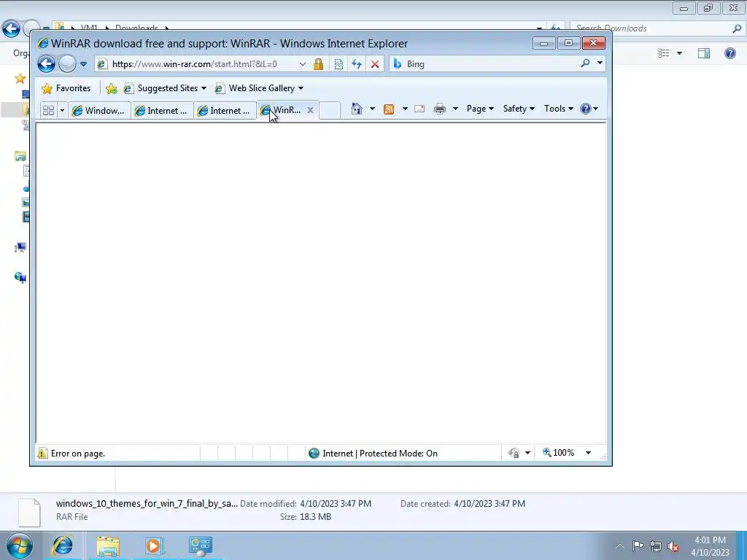Switch to the Window... tab
Image resolution: width=747 pixels, height=560 pixels.
coord(99,111)
